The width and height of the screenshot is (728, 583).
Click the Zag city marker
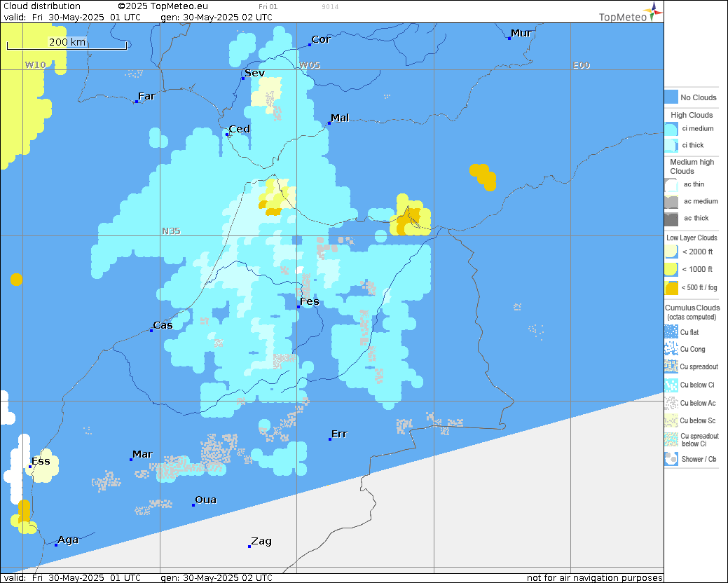(x=249, y=547)
